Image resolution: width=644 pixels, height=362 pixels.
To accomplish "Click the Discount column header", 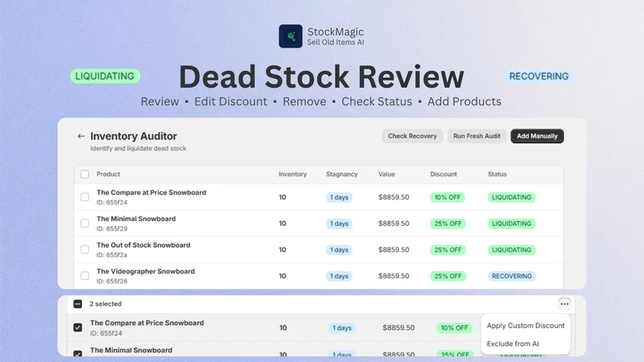I will click(x=444, y=174).
